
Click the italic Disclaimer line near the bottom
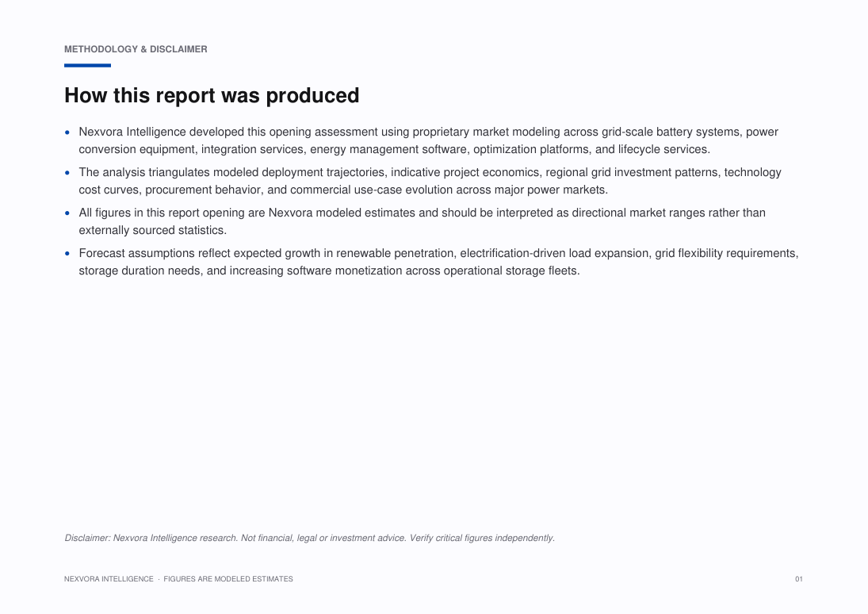point(309,538)
